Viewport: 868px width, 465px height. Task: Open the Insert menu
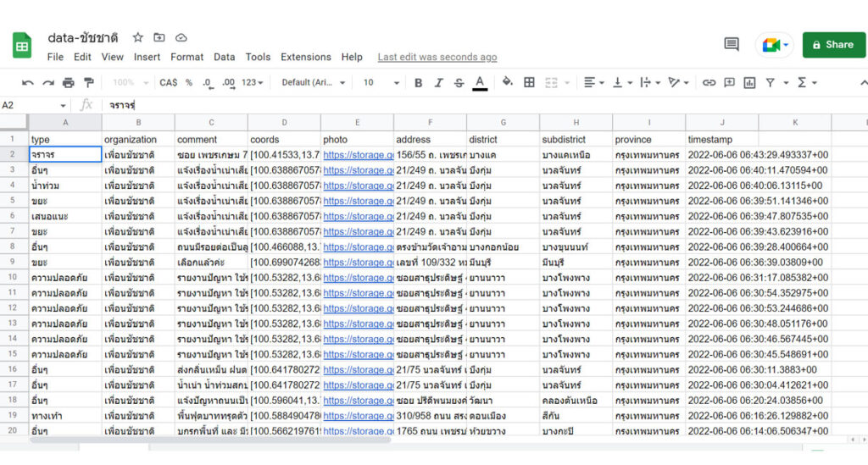click(x=147, y=57)
